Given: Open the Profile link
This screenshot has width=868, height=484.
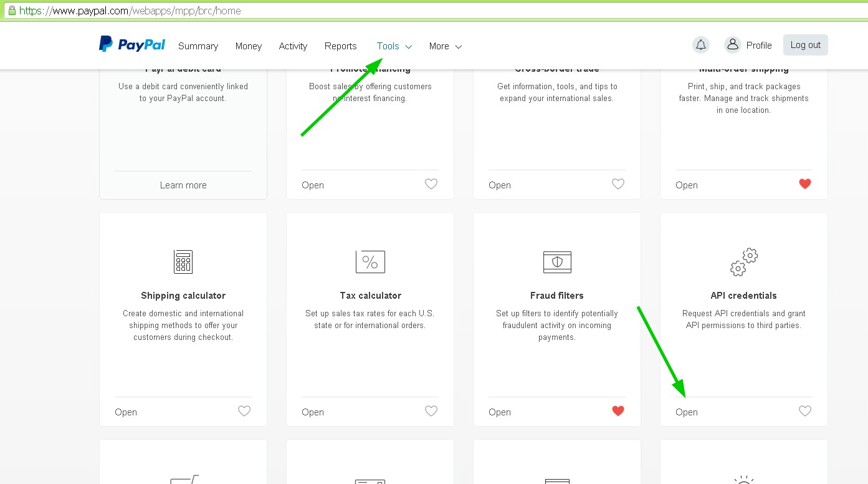Looking at the screenshot, I should [x=759, y=46].
